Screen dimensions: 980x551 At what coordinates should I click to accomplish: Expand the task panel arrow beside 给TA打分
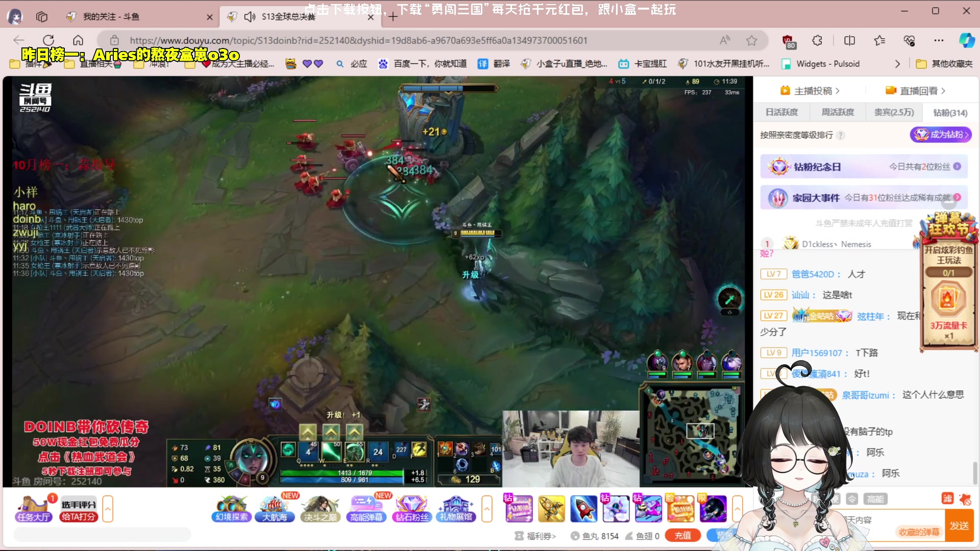coord(108,509)
